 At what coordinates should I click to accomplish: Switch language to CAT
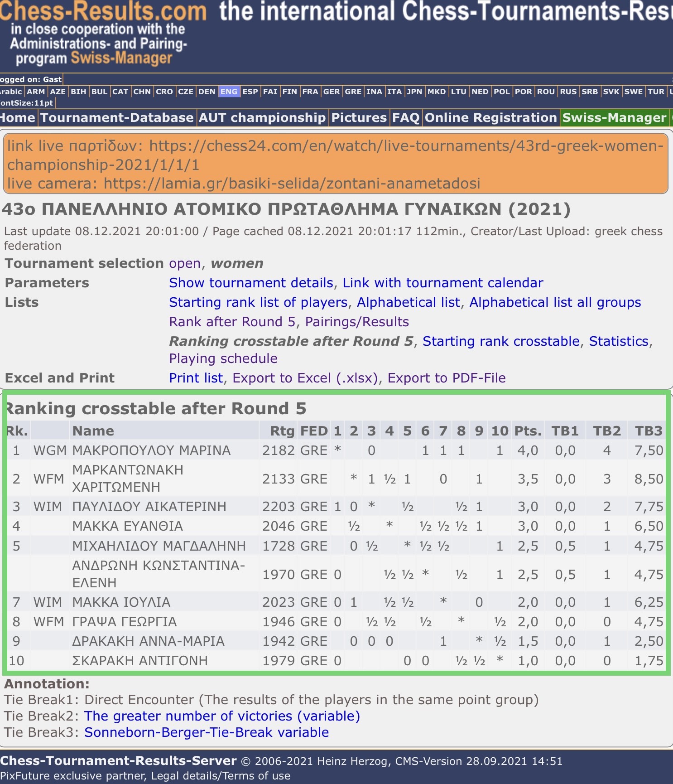click(120, 92)
